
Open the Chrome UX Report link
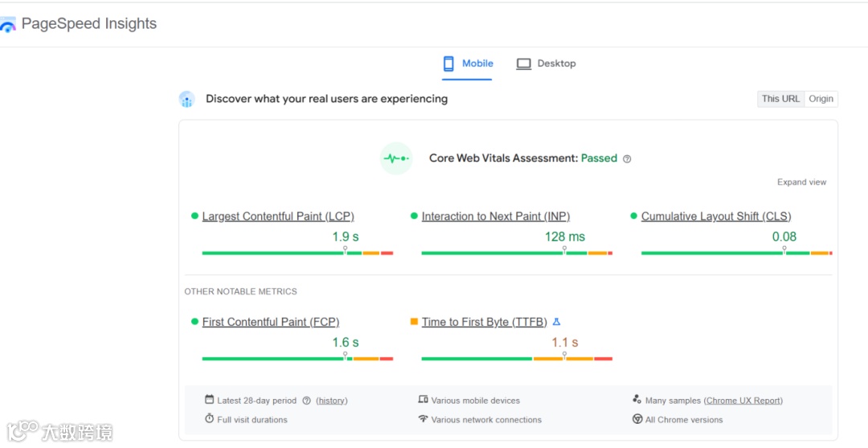743,401
